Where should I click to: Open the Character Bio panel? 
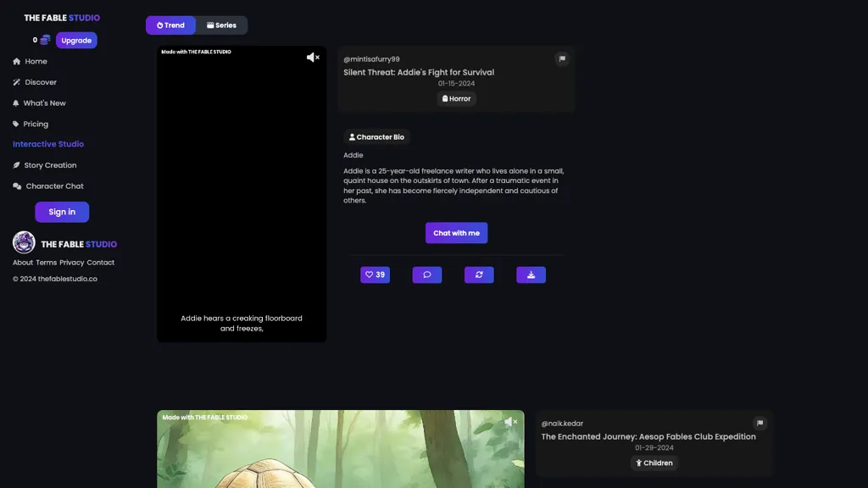pyautogui.click(x=376, y=136)
